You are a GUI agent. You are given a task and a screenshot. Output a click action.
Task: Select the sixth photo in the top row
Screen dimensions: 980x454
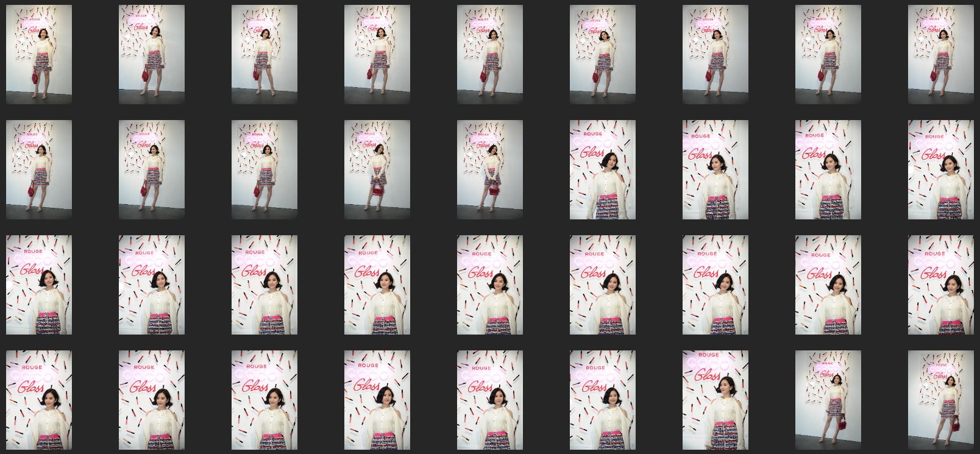coord(603,55)
